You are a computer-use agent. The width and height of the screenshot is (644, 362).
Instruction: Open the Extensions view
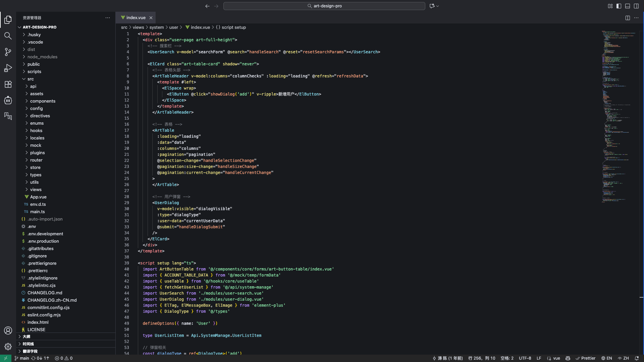tap(8, 84)
